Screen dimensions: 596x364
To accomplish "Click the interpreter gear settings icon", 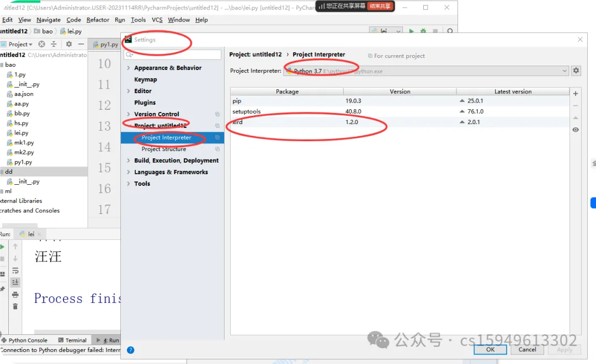I will [x=576, y=71].
